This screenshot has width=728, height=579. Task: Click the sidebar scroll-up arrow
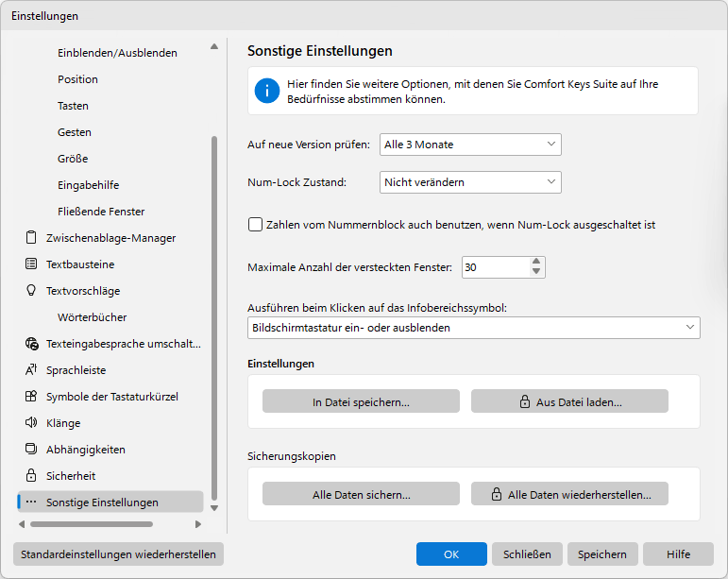coord(214,46)
